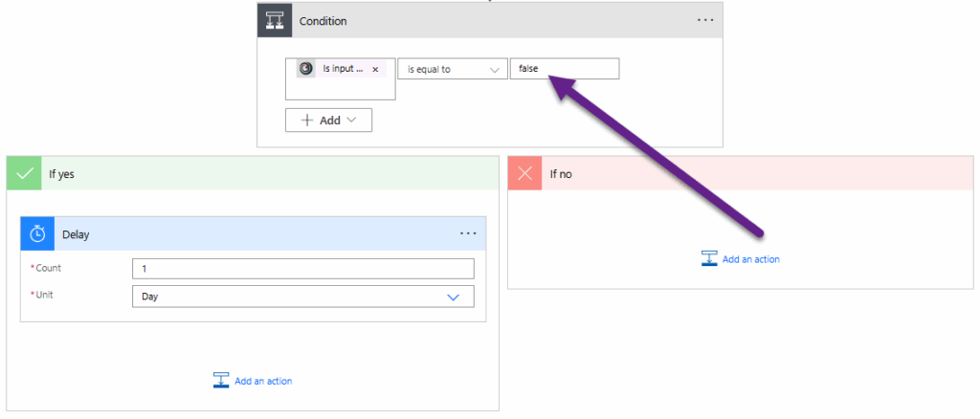Click the Condition title bar text
Viewport: 980px width, 419px height.
click(x=323, y=21)
